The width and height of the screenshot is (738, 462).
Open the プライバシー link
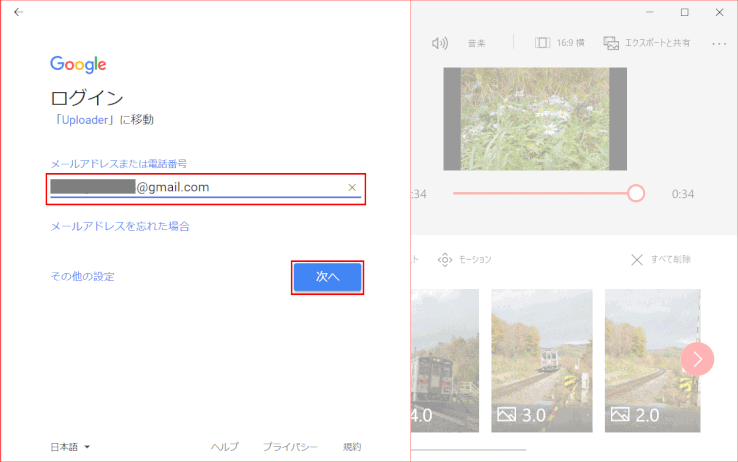point(290,447)
